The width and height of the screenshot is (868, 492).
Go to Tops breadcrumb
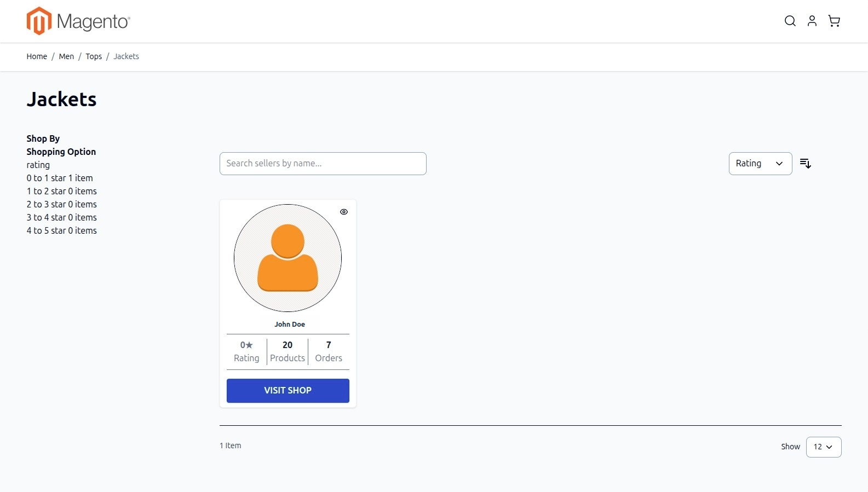[94, 56]
